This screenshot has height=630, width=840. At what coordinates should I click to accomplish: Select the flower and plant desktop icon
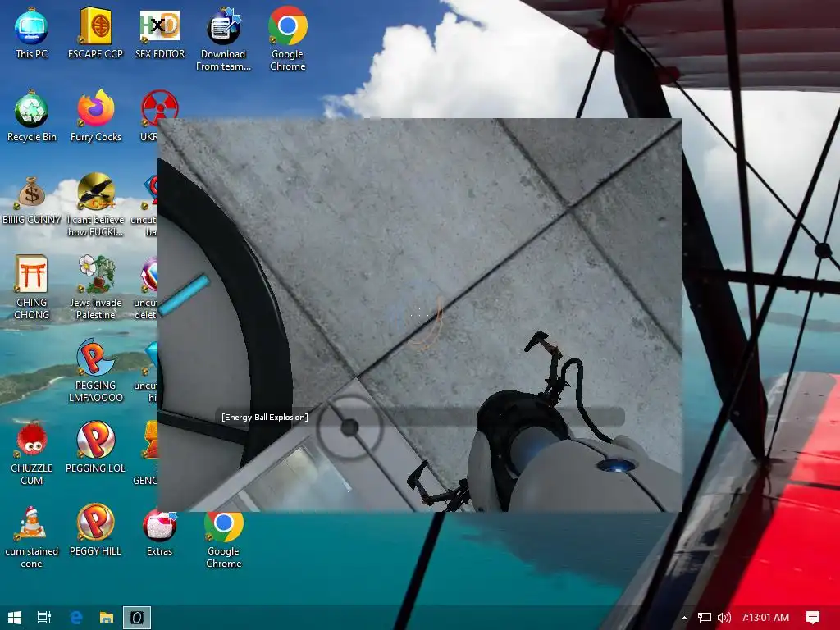click(95, 288)
